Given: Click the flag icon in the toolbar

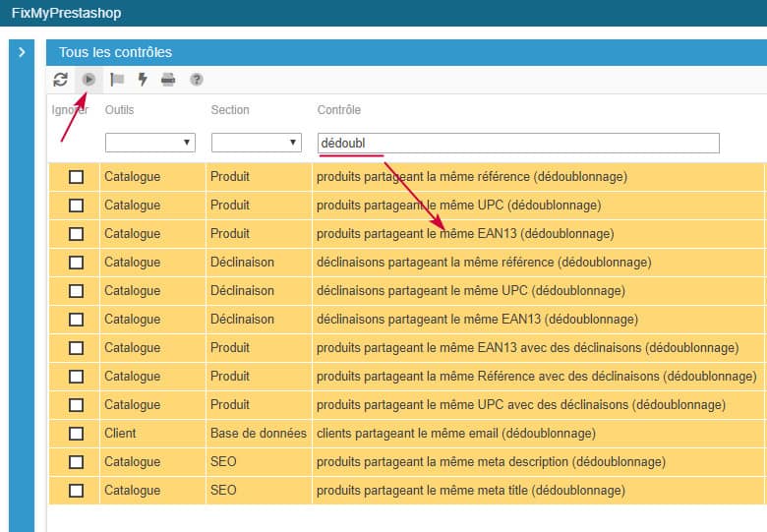Looking at the screenshot, I should 117,80.
